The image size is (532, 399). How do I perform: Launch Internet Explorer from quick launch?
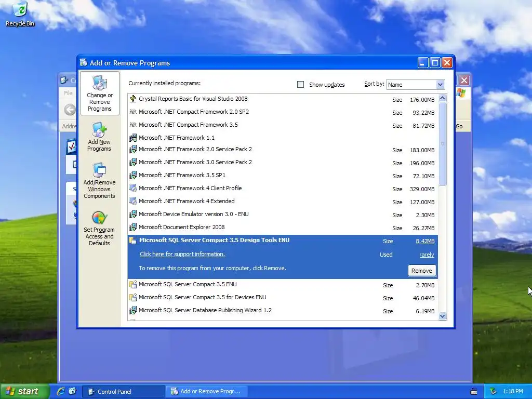click(x=61, y=391)
